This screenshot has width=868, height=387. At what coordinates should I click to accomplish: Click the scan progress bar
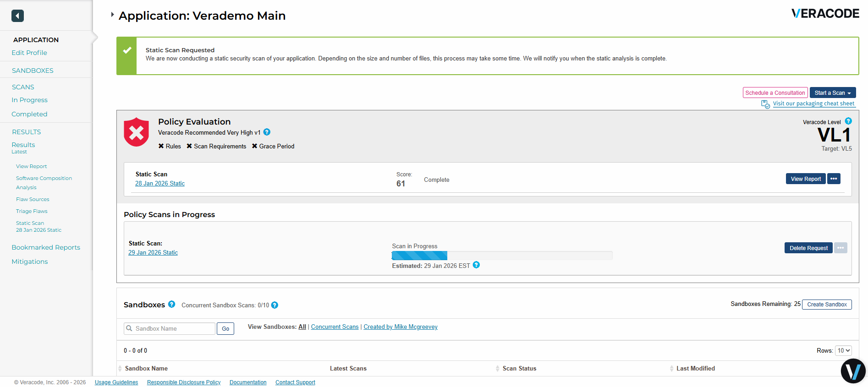(x=502, y=256)
